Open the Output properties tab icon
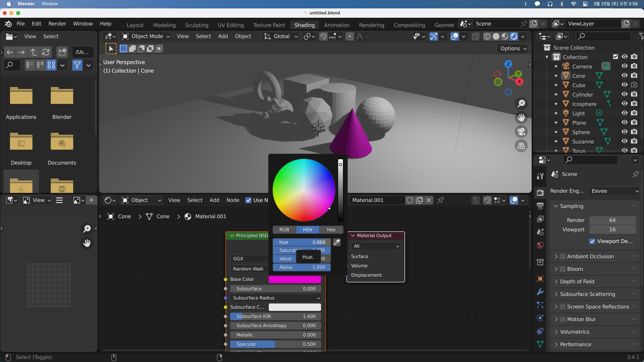Viewport: 644px width, 362px height. [x=540, y=206]
